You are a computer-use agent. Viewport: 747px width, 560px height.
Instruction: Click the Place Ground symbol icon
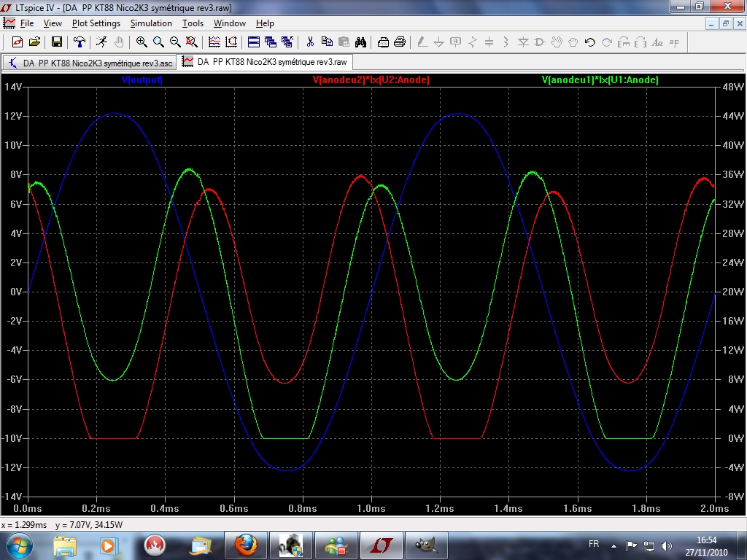(438, 42)
